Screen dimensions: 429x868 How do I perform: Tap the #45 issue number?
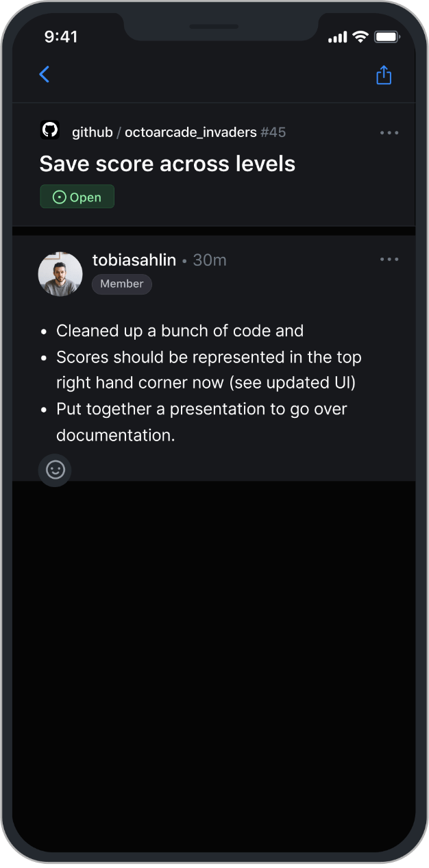pyautogui.click(x=273, y=132)
